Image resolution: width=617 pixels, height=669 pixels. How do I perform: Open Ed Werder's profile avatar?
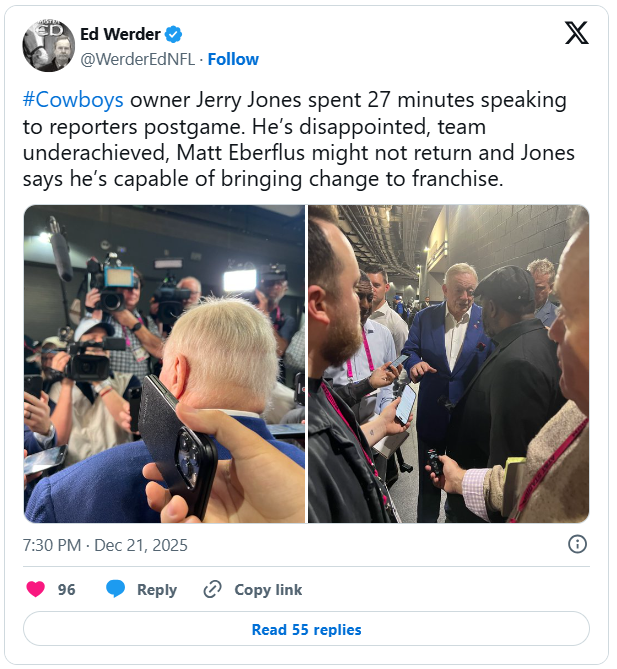49,46
